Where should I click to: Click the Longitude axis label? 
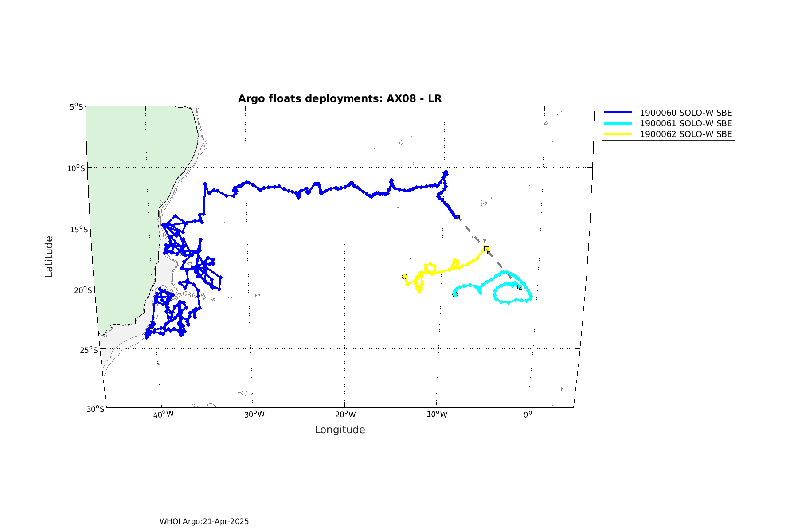pos(340,430)
